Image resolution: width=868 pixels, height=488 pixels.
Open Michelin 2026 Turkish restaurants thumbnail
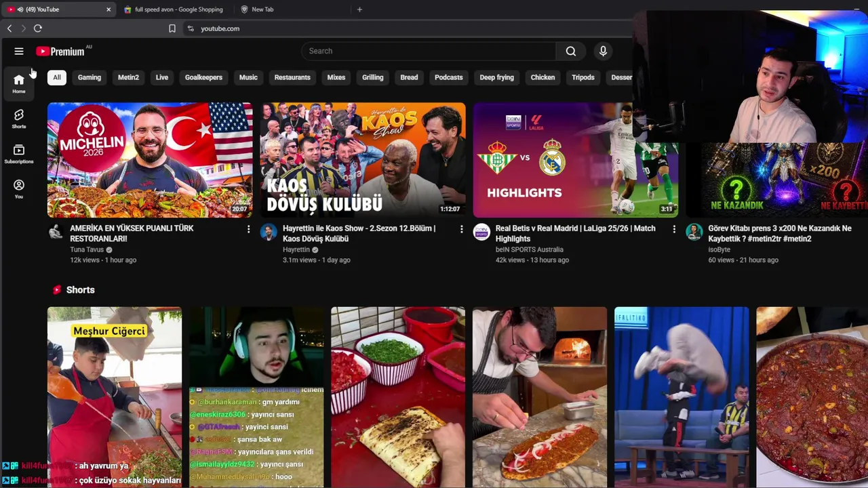pos(150,160)
